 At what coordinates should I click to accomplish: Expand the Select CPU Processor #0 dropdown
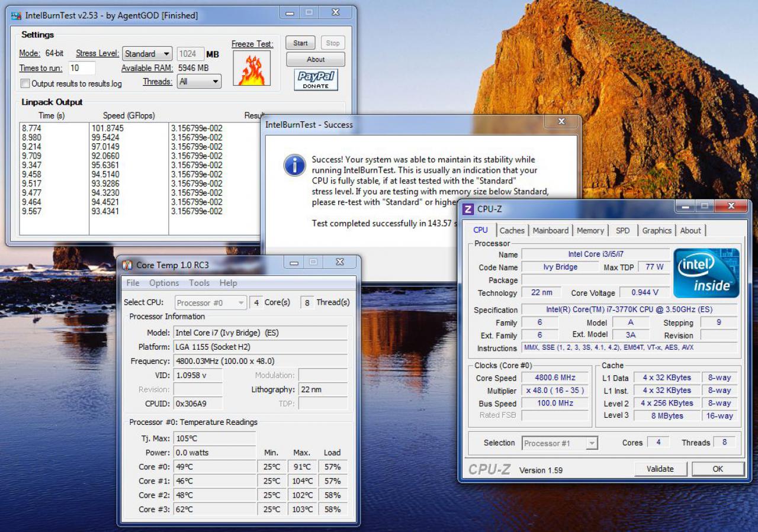(x=211, y=302)
